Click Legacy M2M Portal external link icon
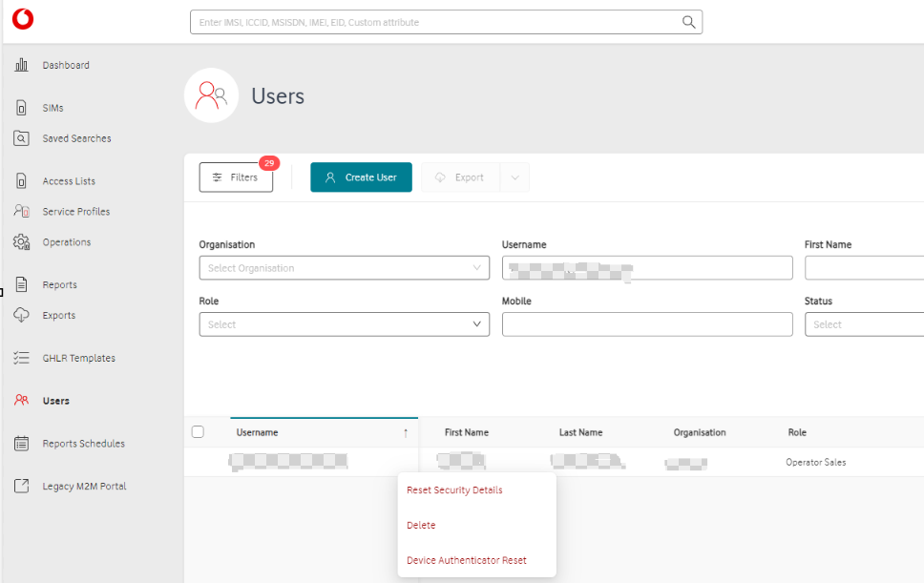Viewport: 924px width, 583px height. tap(21, 487)
